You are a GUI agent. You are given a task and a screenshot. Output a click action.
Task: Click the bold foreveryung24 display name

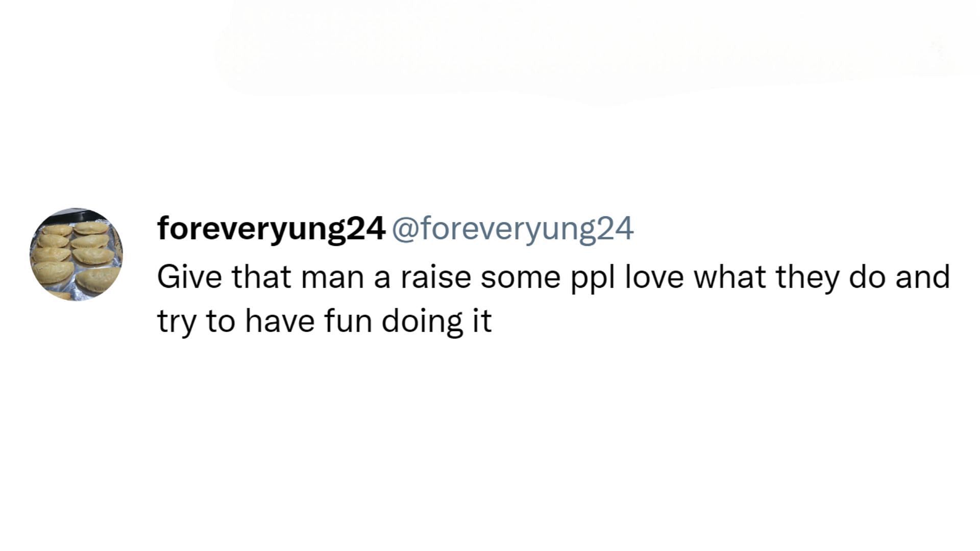[271, 228]
